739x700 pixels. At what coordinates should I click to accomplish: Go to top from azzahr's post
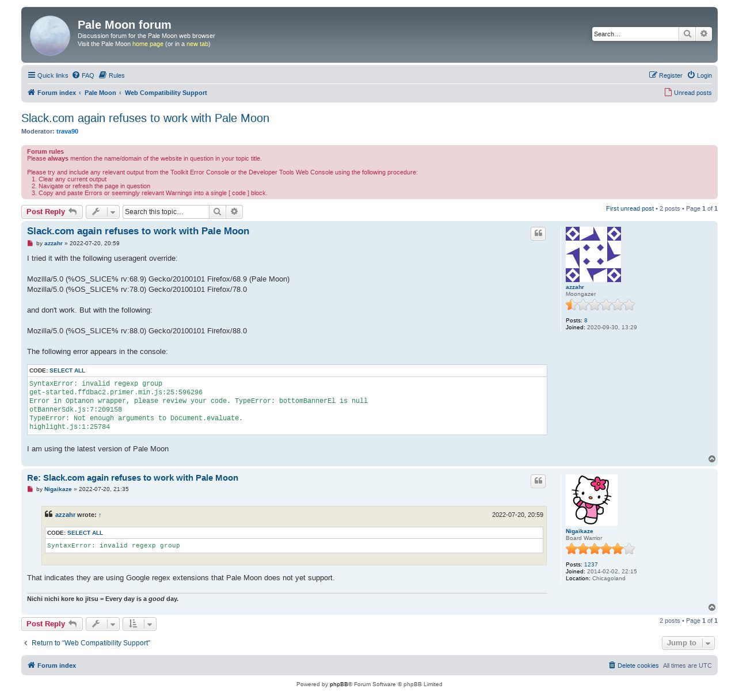pos(712,459)
